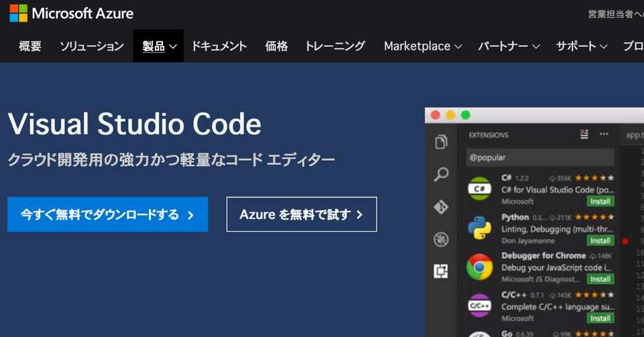Click the EXTENSIONS panel heading

click(488, 135)
